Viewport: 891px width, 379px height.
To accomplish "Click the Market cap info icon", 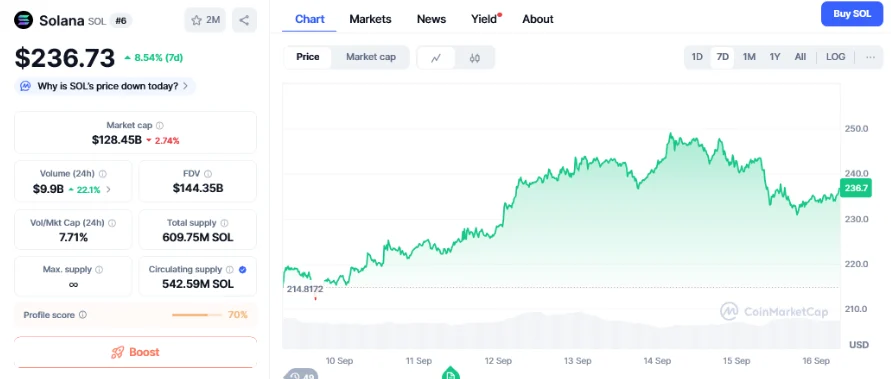I will [160, 126].
